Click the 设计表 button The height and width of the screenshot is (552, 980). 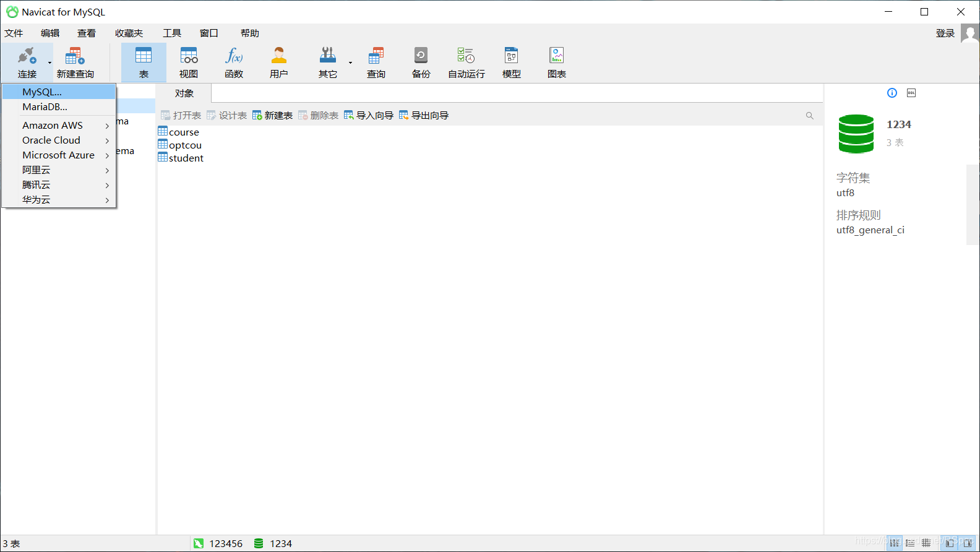point(226,116)
